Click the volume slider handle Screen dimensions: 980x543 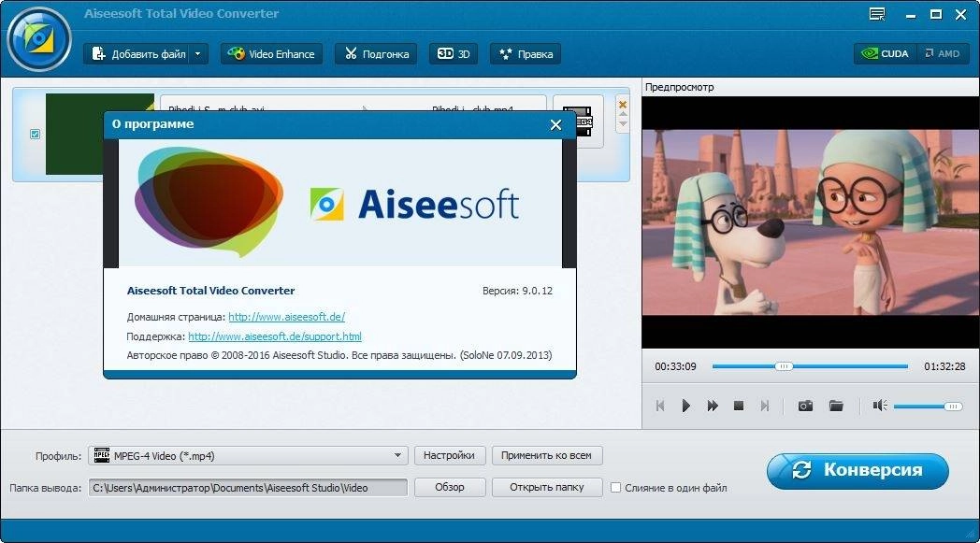(953, 407)
